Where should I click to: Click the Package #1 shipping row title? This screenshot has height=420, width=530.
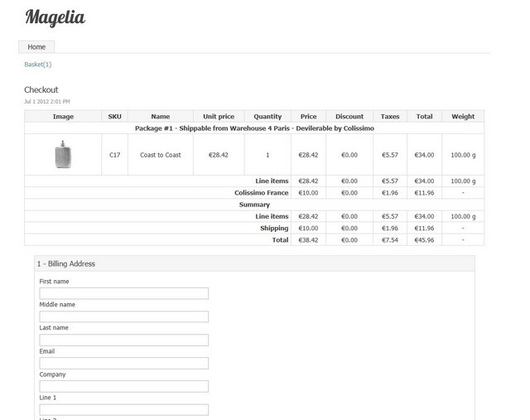click(254, 128)
